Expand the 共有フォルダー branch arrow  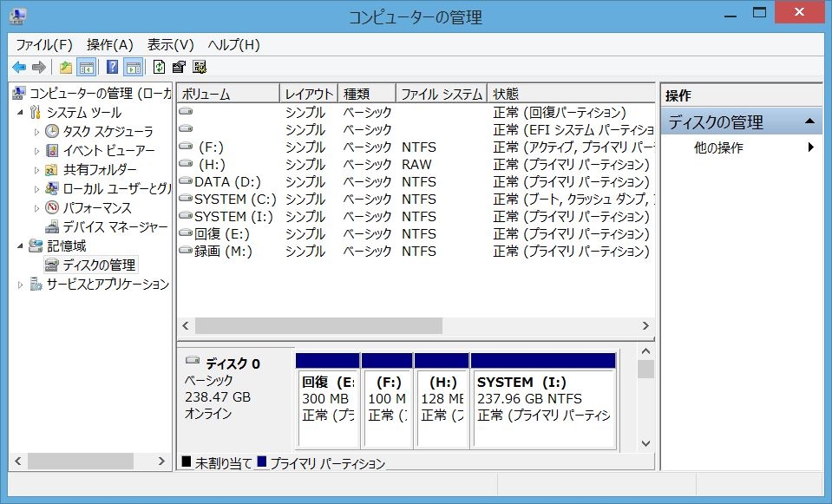click(36, 170)
